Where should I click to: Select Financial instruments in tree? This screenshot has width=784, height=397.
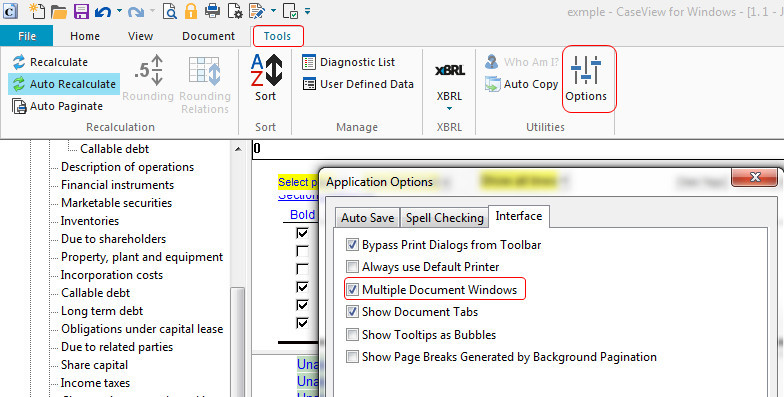(x=118, y=185)
